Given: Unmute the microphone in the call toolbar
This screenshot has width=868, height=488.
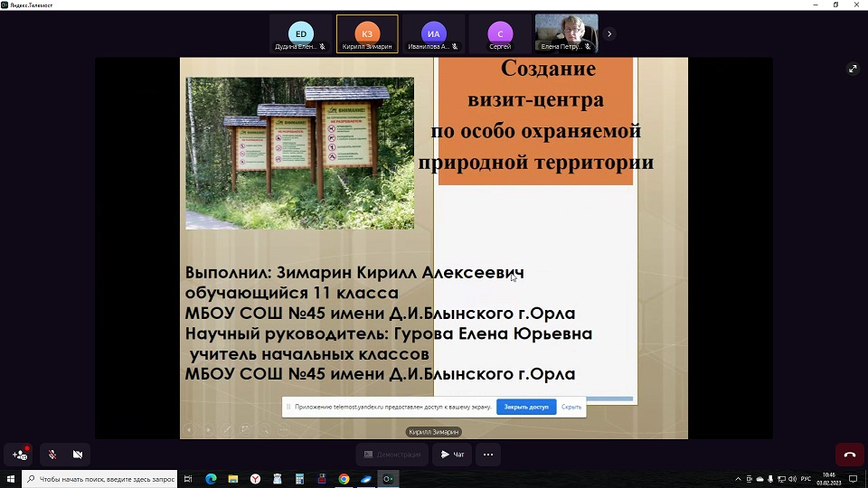Looking at the screenshot, I should click(x=52, y=455).
